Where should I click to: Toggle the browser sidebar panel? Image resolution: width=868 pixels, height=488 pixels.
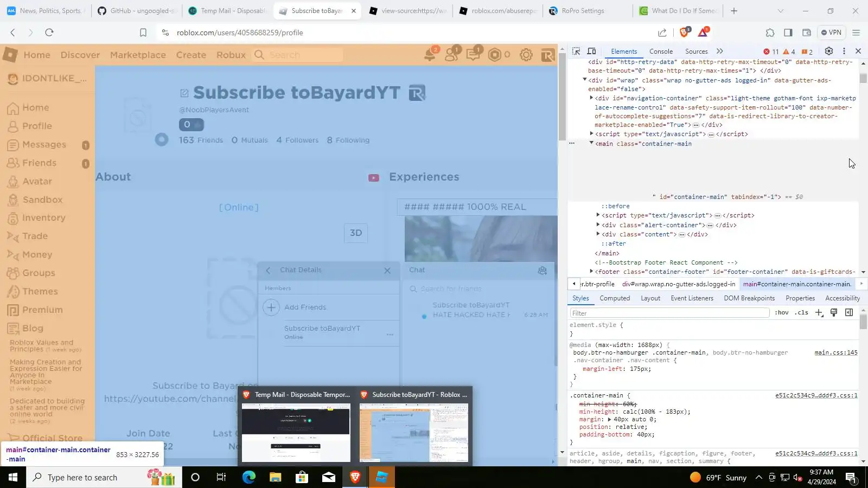[788, 33]
